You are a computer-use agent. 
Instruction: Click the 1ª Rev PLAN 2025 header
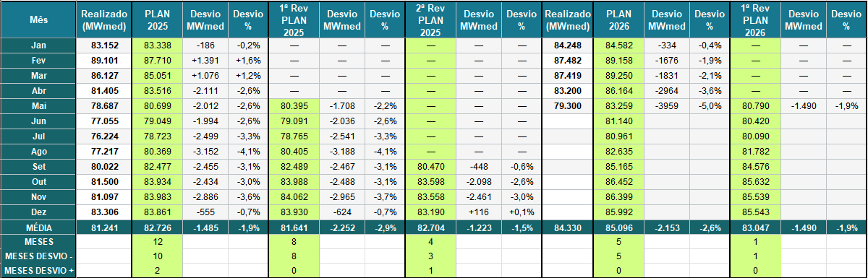tap(294, 19)
